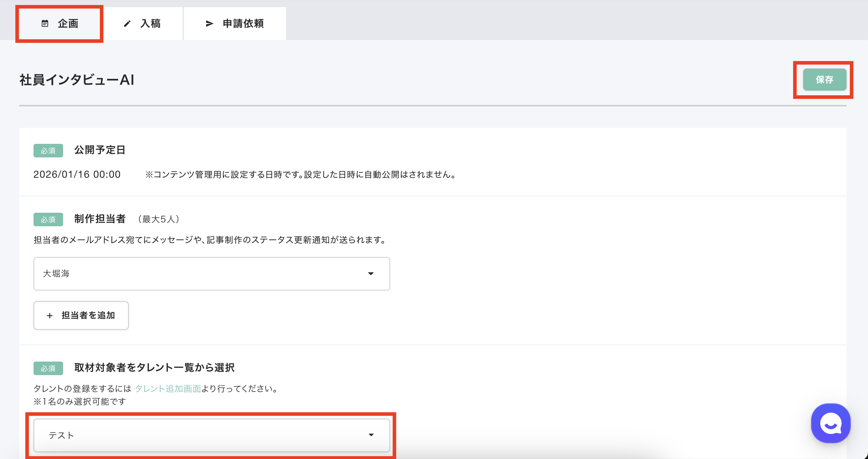Click the 必須 badge beside 公開予定日
Image resolution: width=868 pixels, height=459 pixels.
pyautogui.click(x=48, y=151)
